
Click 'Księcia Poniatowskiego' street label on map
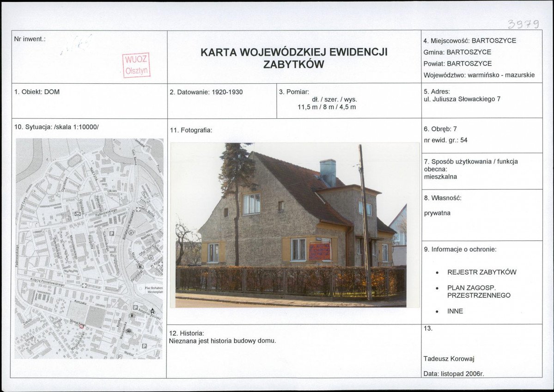(47, 282)
